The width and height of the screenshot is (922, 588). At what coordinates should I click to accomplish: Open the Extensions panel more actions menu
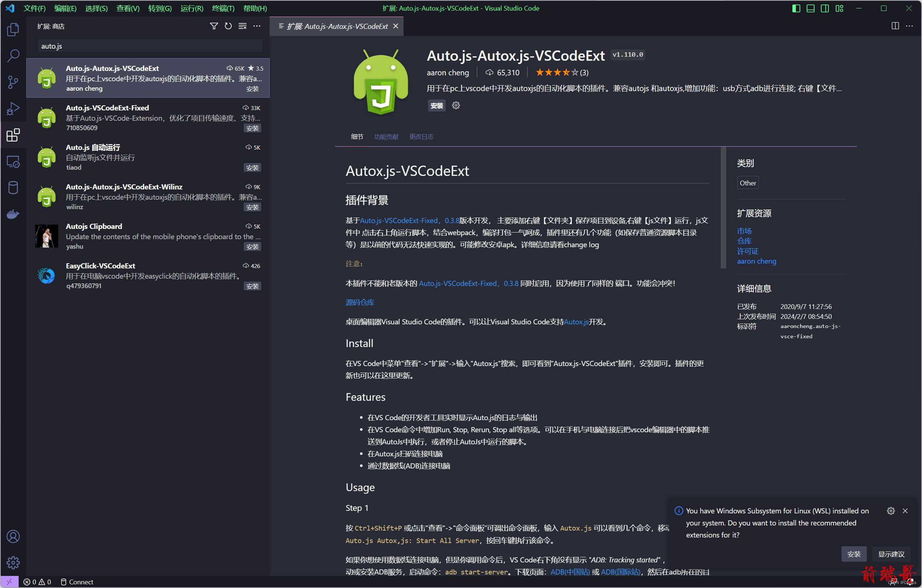click(257, 26)
